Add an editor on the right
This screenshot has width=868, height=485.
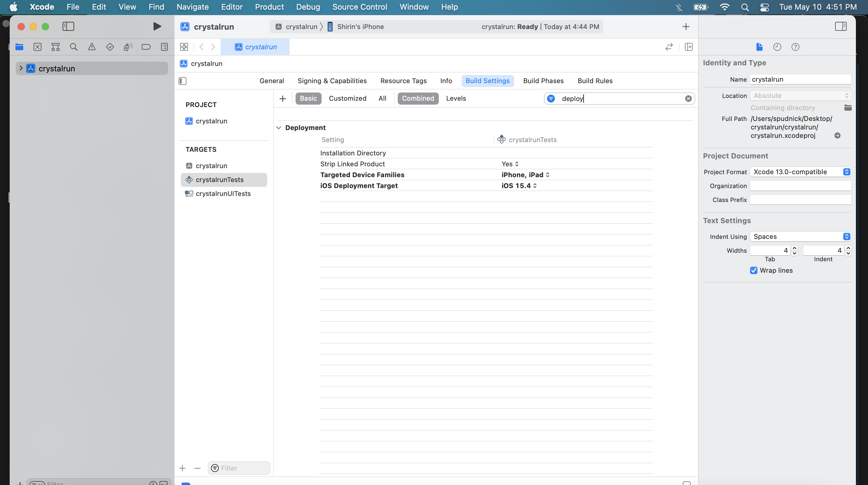coord(689,47)
